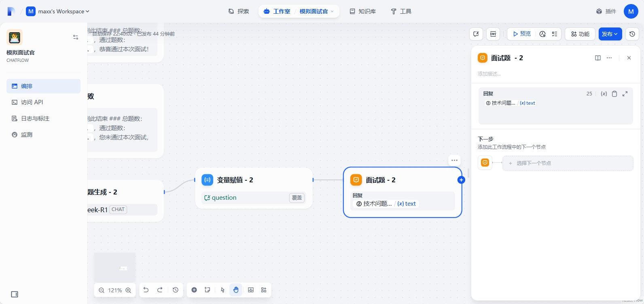644x304 pixels.
Task: Click the 技术问题/text variable tag in panel
Action: 511,103
